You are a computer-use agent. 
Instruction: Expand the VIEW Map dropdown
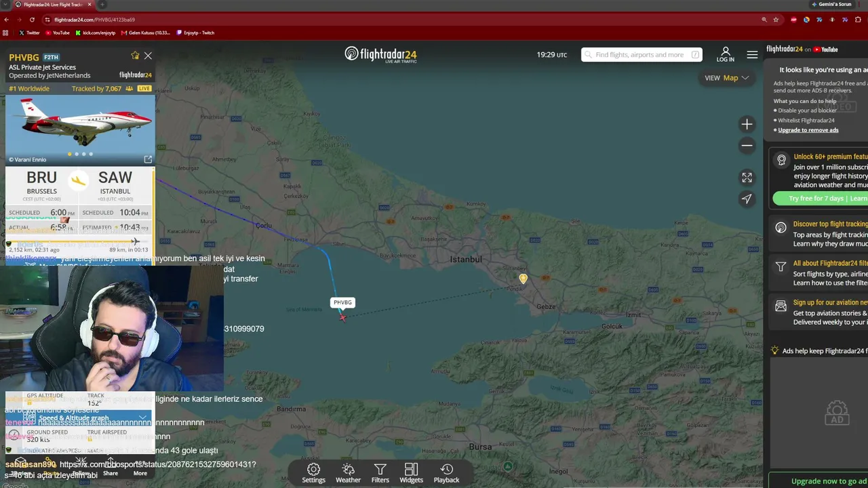[x=726, y=78]
